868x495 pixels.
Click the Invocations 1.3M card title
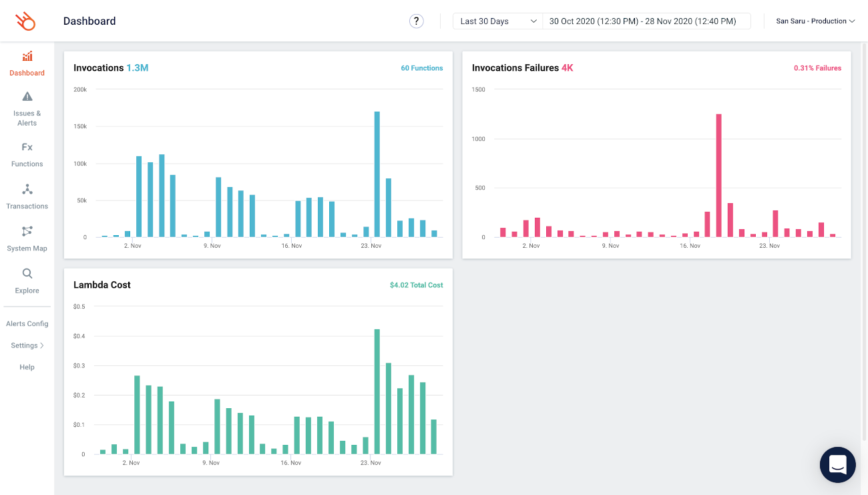click(x=111, y=67)
